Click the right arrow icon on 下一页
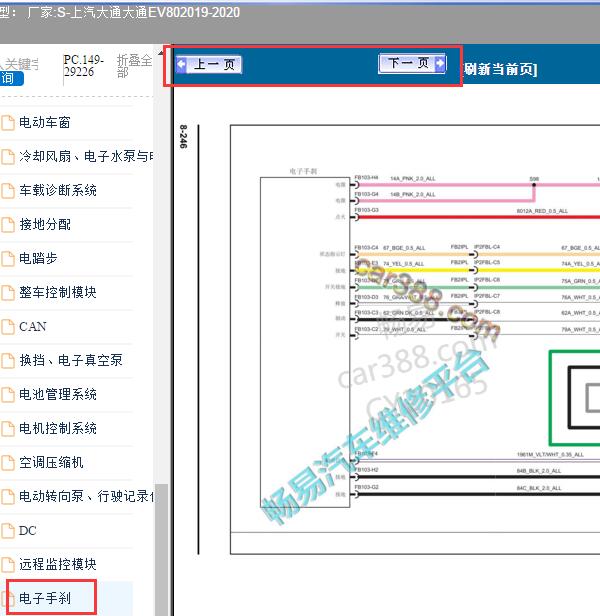This screenshot has height=616, width=600. tap(440, 63)
